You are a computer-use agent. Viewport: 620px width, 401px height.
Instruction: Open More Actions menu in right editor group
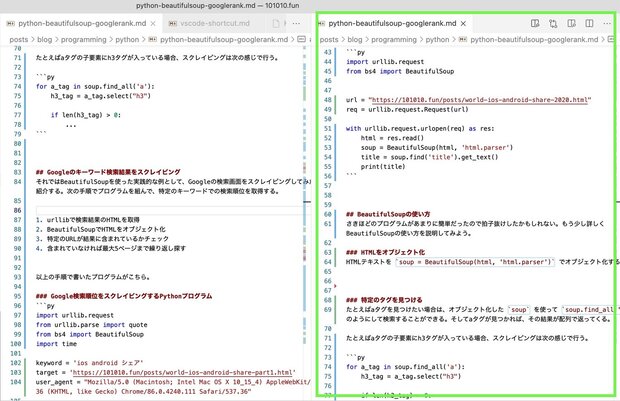click(607, 23)
